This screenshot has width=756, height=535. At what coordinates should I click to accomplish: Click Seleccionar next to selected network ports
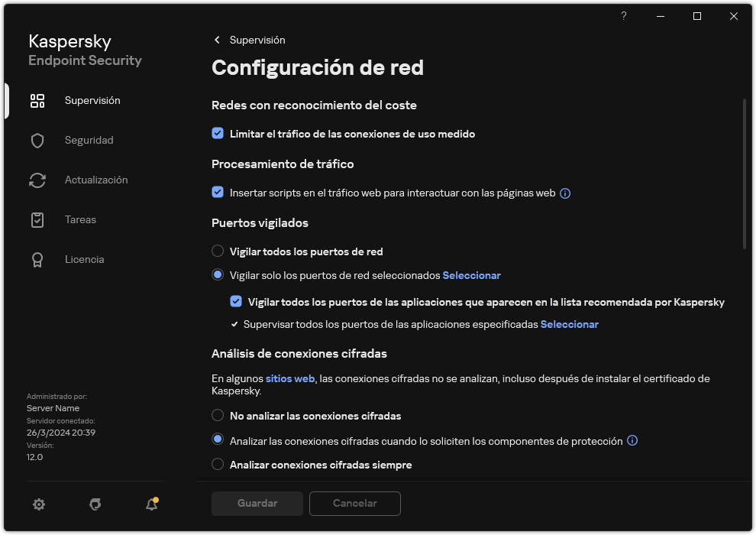[472, 275]
